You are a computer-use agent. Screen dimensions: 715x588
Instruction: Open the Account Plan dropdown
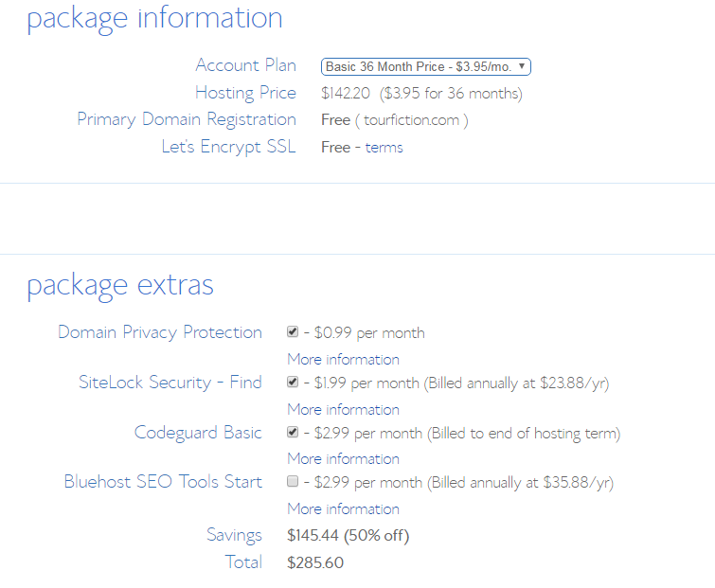pos(425,66)
